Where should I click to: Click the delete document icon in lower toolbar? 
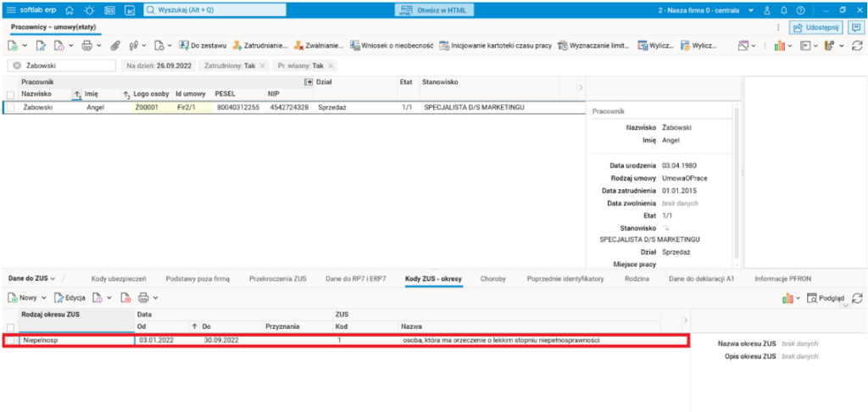125,298
